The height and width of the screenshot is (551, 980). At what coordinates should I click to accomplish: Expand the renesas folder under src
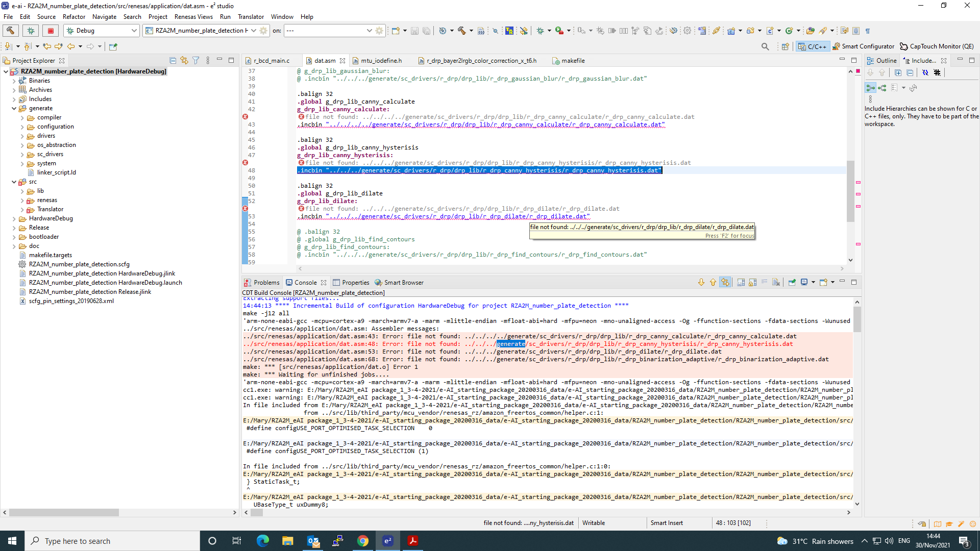point(22,200)
